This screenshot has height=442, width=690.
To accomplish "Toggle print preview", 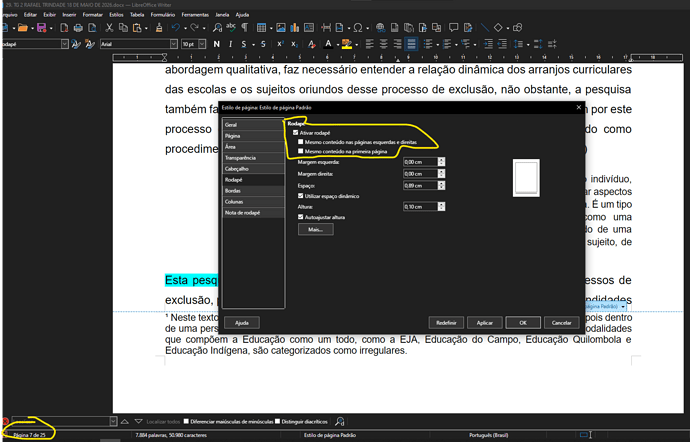I will (92, 28).
